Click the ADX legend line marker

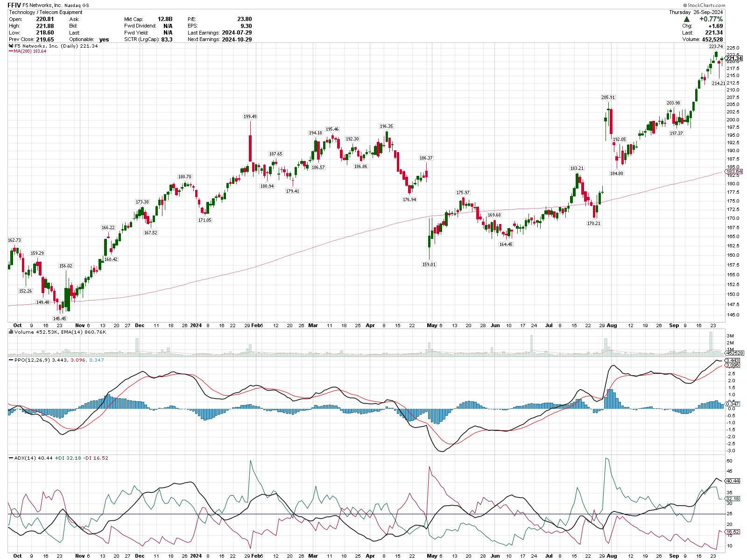(x=11, y=458)
